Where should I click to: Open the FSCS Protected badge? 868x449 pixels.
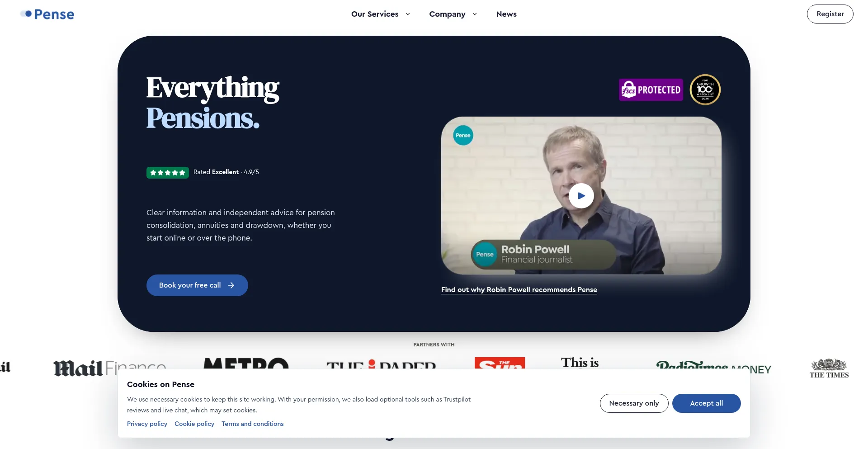pos(651,90)
